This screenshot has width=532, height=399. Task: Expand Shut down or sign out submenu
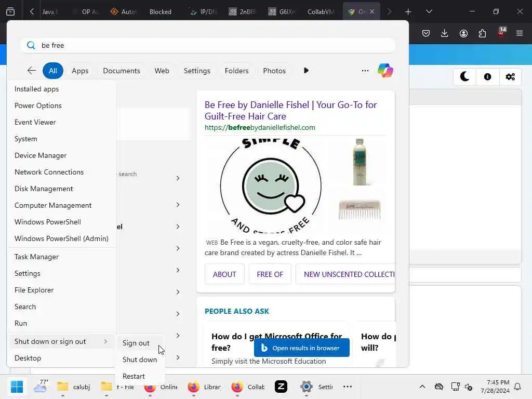(x=62, y=342)
